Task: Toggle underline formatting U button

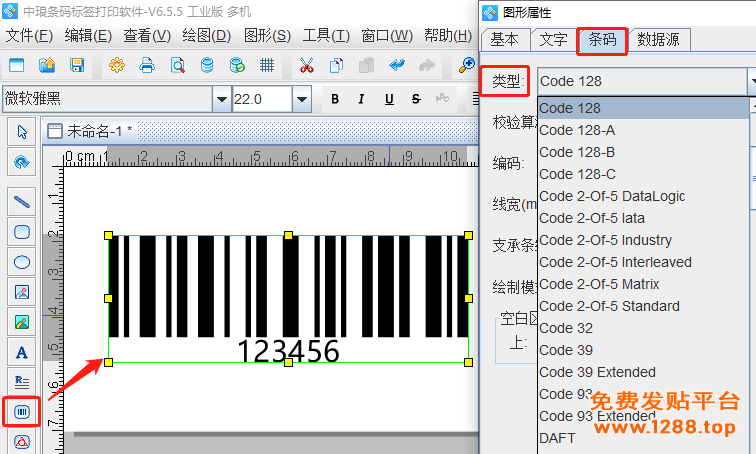Action: [389, 99]
